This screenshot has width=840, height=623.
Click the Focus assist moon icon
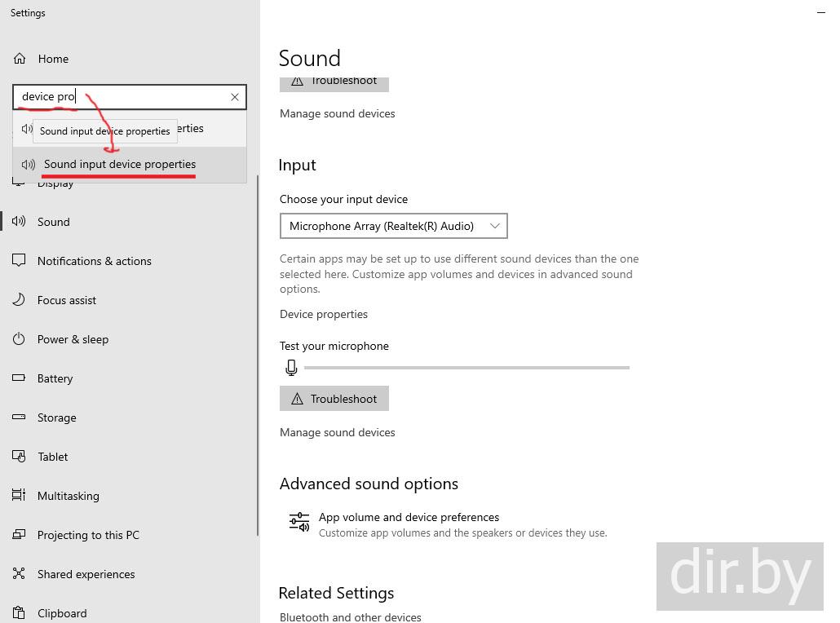point(20,300)
